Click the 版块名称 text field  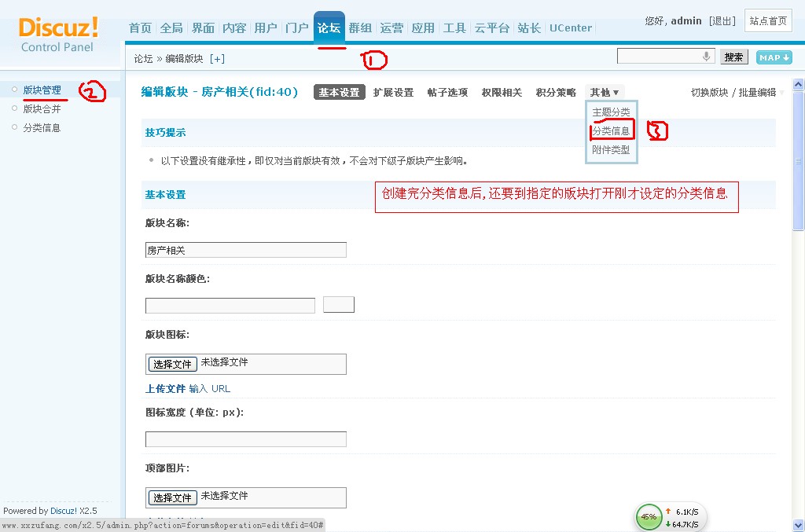tap(246, 250)
